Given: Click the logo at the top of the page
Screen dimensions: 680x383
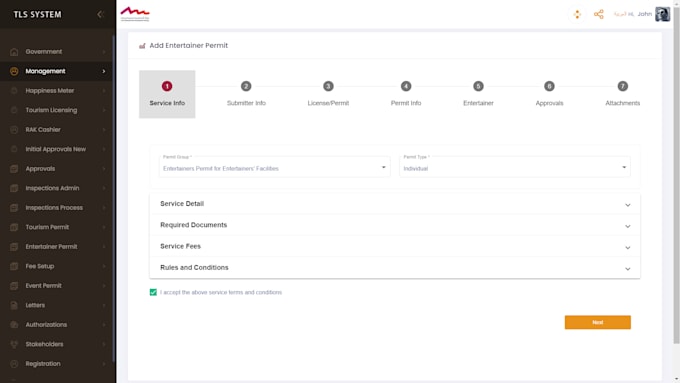Looking at the screenshot, I should 135,14.
